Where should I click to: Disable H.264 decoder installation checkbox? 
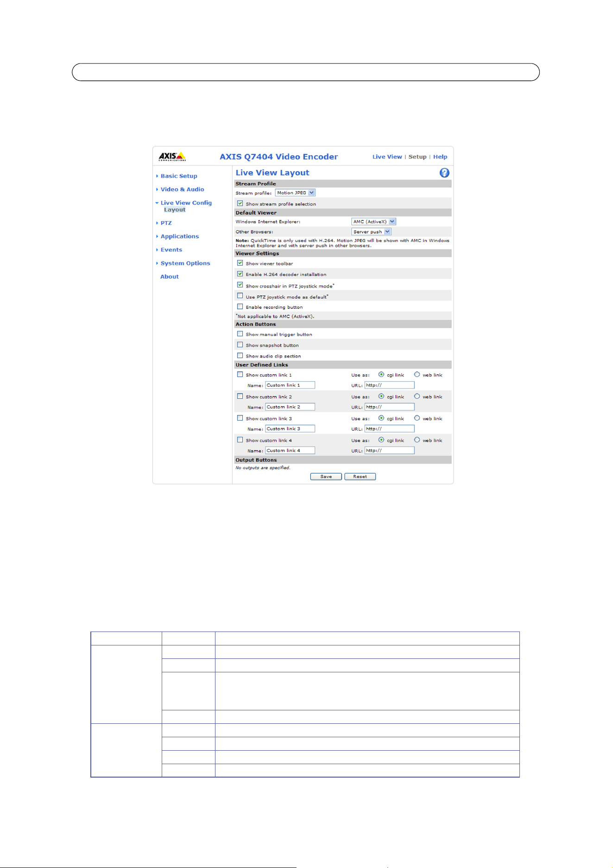coord(240,274)
